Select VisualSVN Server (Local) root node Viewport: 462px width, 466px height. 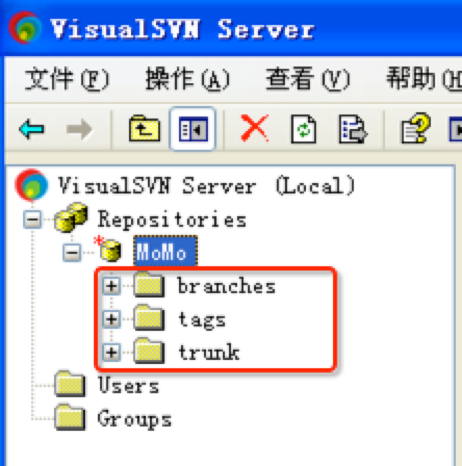coord(185,185)
